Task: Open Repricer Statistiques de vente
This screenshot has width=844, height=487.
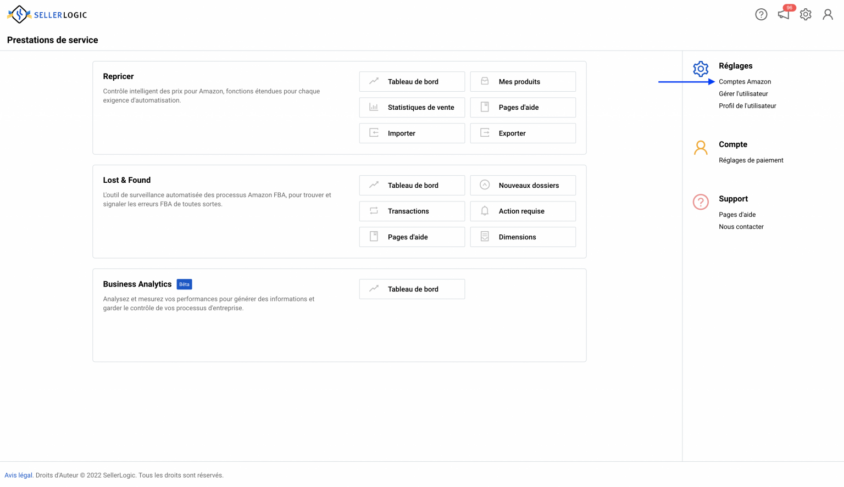Action: pyautogui.click(x=412, y=108)
